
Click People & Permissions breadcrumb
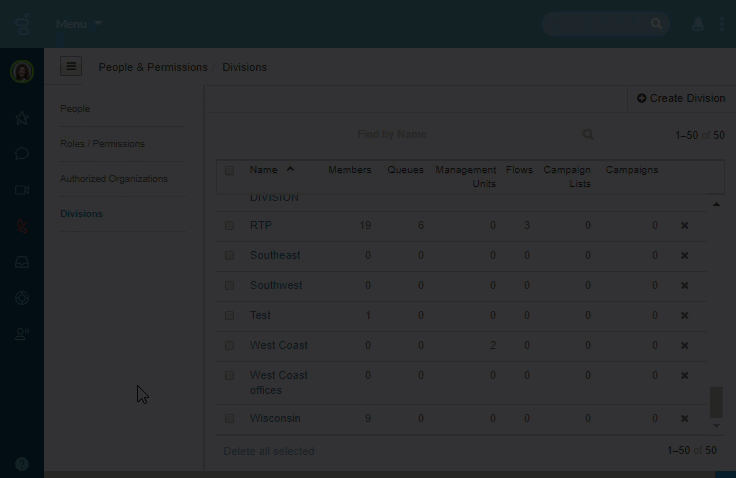click(153, 67)
